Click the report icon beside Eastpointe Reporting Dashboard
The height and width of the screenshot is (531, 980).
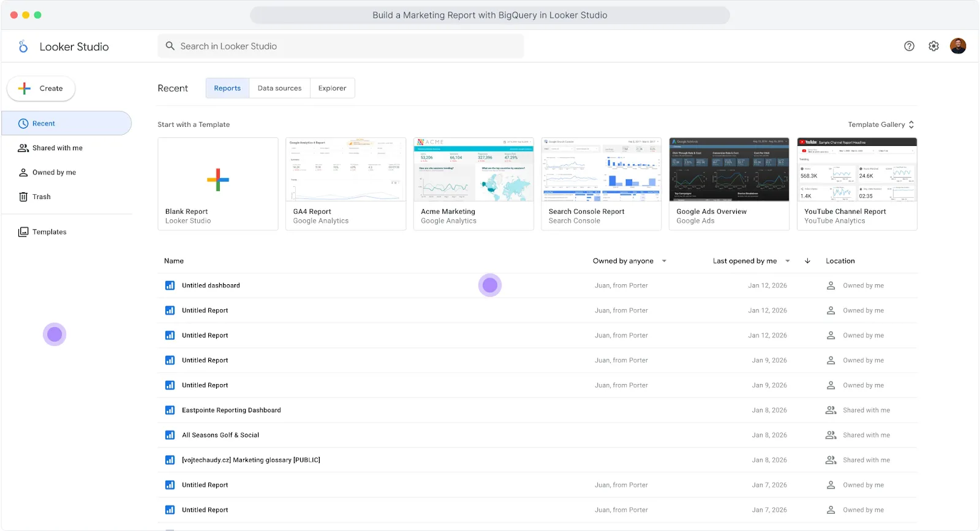click(170, 410)
